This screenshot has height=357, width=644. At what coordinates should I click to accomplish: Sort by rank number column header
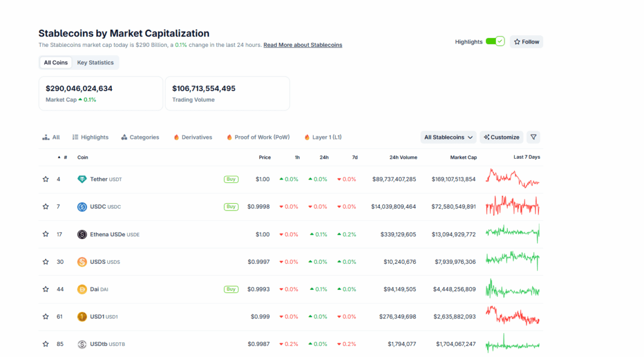point(65,158)
